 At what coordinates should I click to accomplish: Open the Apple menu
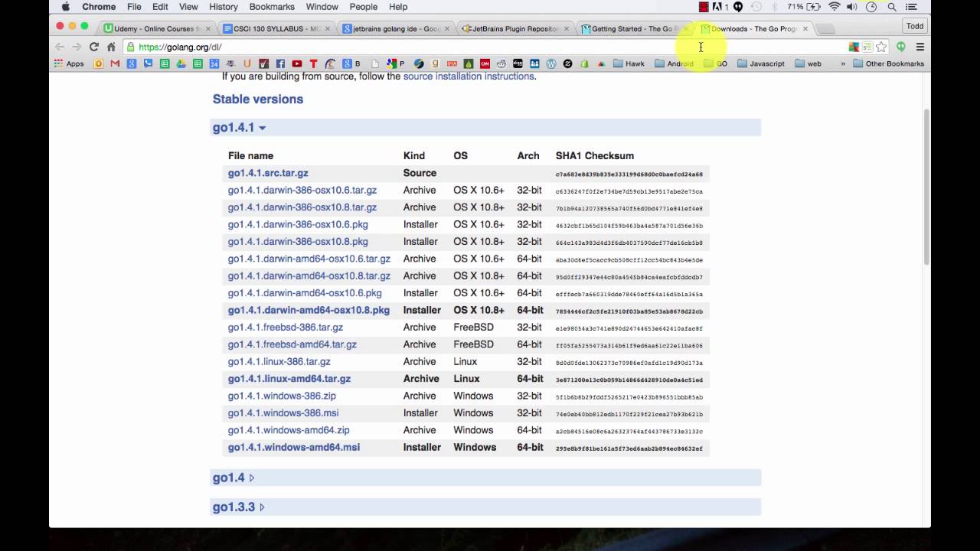pos(65,7)
